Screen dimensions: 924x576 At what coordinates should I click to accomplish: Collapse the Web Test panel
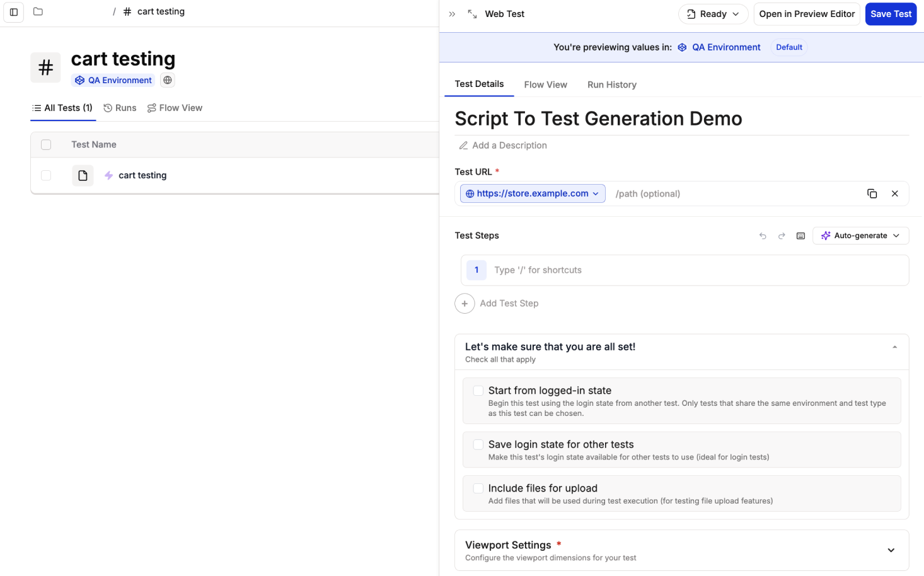click(x=452, y=14)
